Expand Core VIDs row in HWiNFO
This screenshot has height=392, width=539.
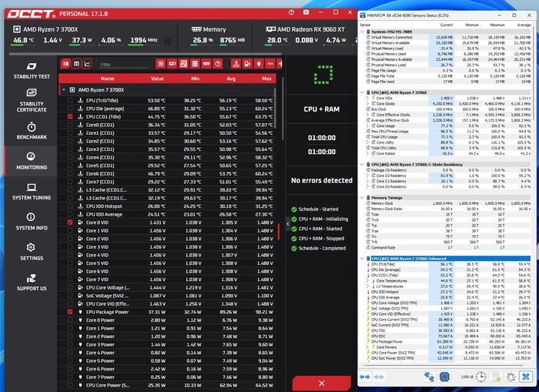(x=367, y=98)
